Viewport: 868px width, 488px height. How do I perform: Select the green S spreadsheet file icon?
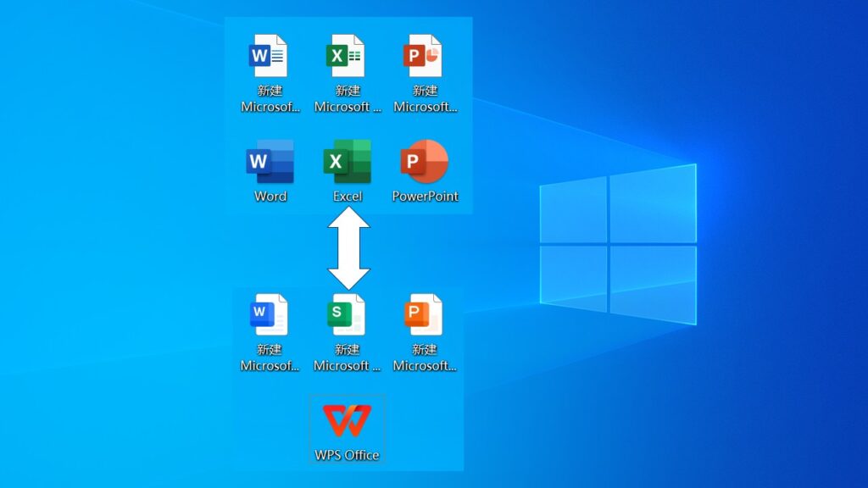[x=346, y=315]
